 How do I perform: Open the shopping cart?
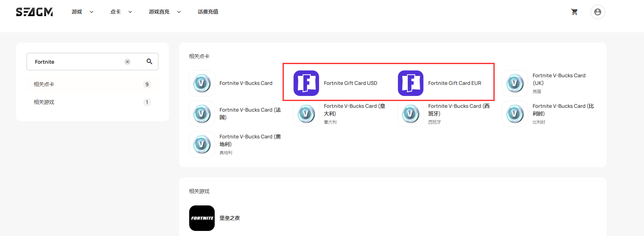coord(574,12)
